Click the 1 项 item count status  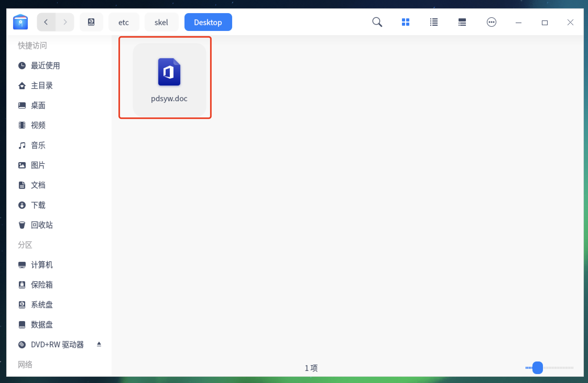(311, 368)
